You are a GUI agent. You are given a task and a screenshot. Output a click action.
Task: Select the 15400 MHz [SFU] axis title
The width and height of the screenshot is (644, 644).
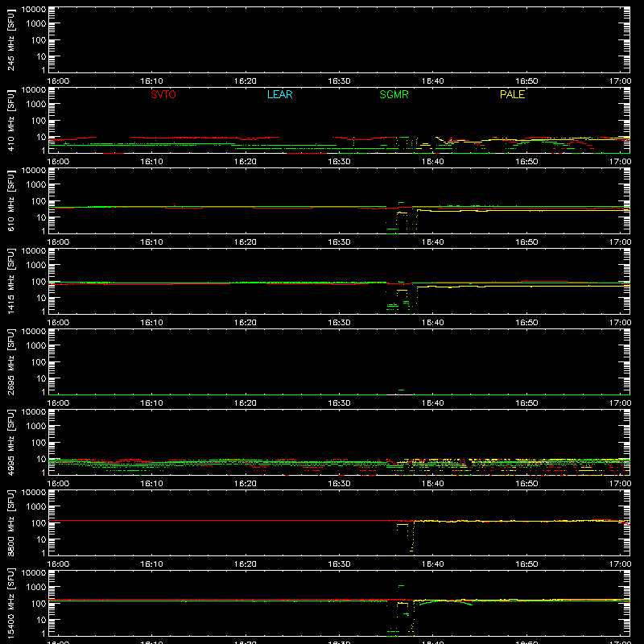point(10,603)
